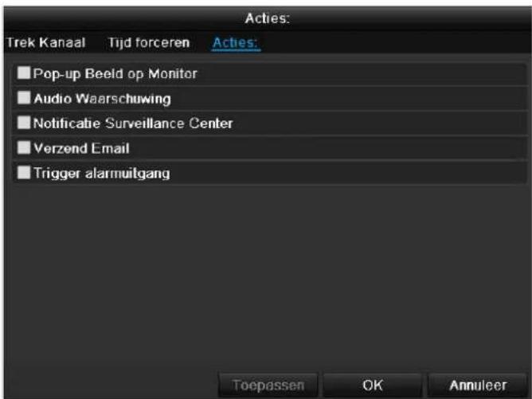Click the Trigger alarmuitgang label text
This screenshot has height=399, width=532.
pos(101,174)
